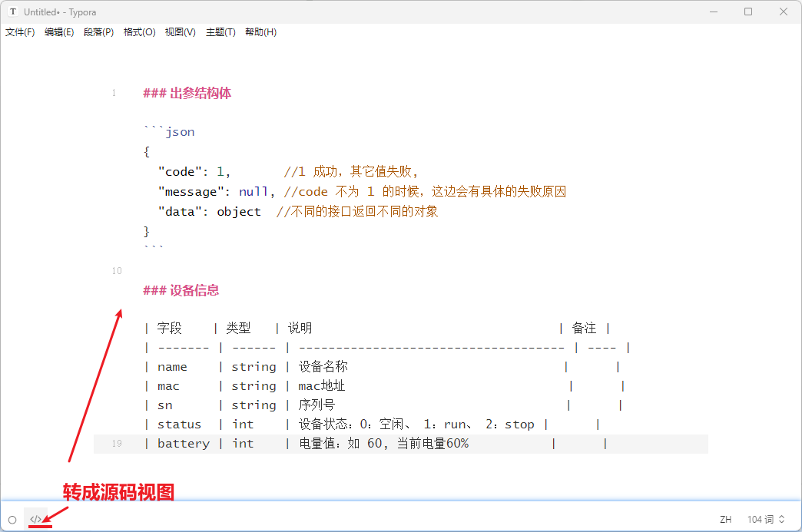Click the sn field in table row
The width and height of the screenshot is (802, 532).
coord(164,405)
